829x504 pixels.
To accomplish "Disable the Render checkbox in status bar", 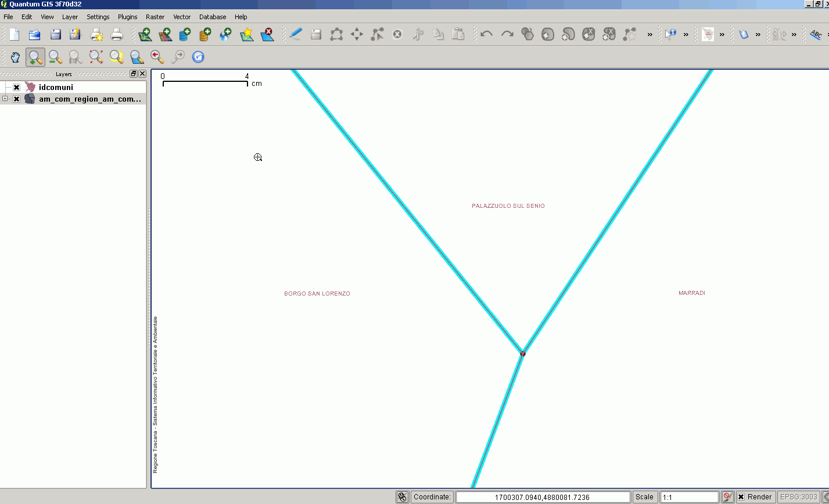I will (741, 497).
